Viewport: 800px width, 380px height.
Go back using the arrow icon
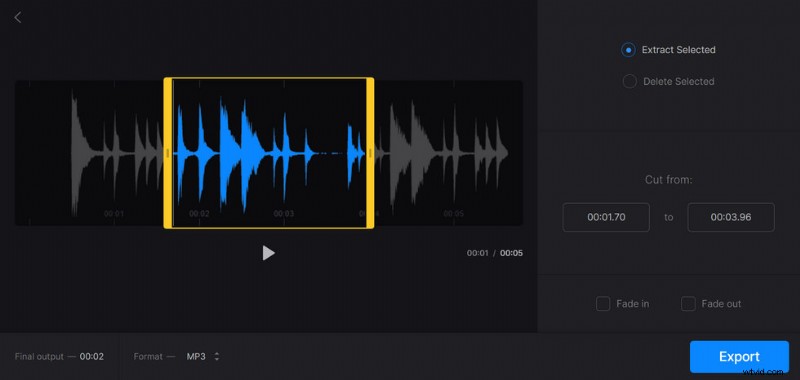[18, 17]
